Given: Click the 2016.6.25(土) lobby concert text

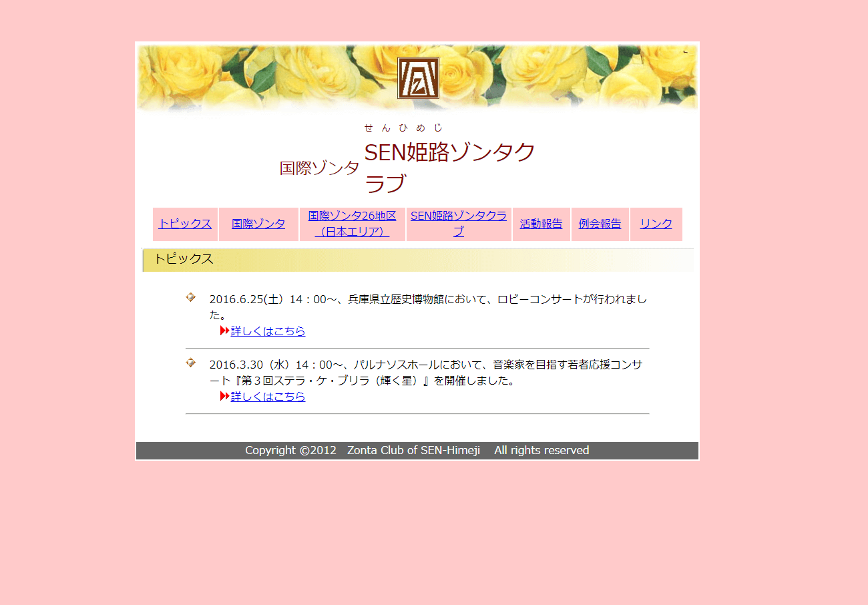Looking at the screenshot, I should point(428,307).
